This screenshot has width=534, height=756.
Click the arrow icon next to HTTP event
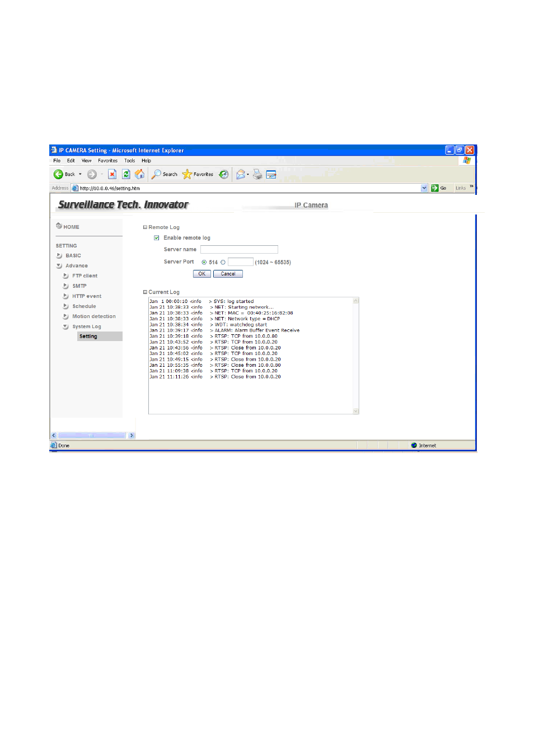tap(65, 296)
